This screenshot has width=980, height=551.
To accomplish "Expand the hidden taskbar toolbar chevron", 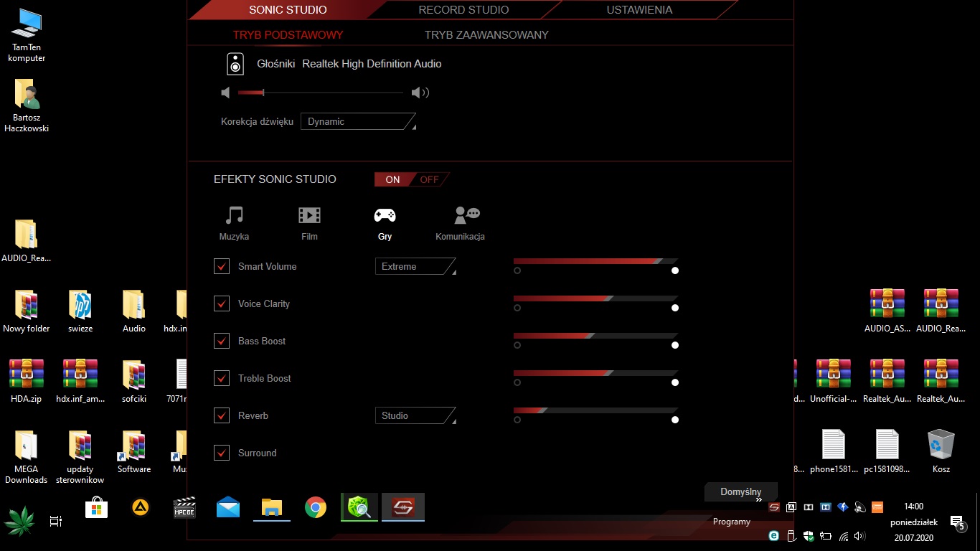I will coord(758,499).
